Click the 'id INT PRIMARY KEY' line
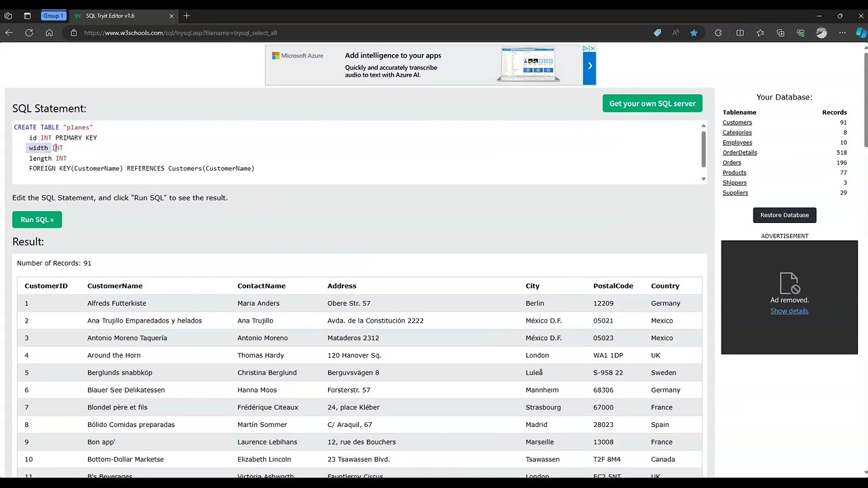 click(63, 138)
